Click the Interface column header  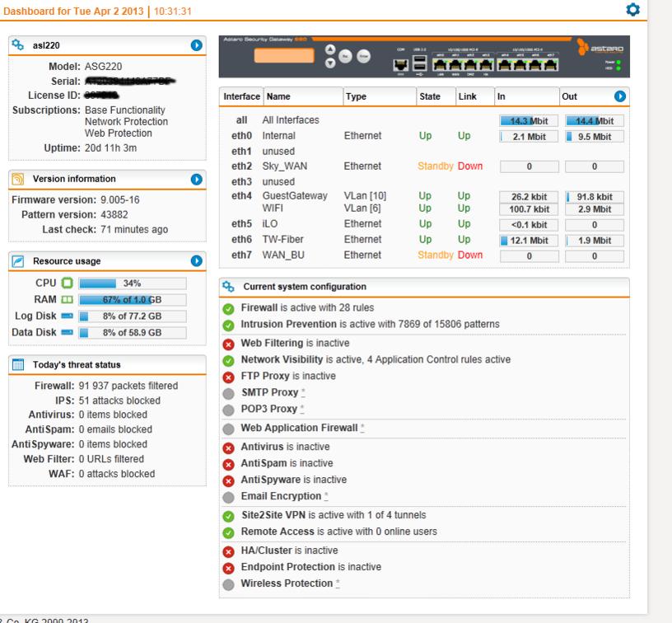point(242,96)
